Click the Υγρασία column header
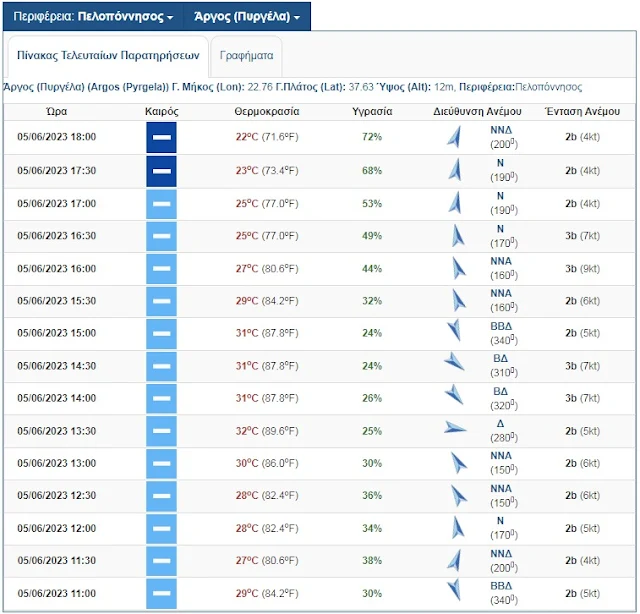 pos(372,111)
